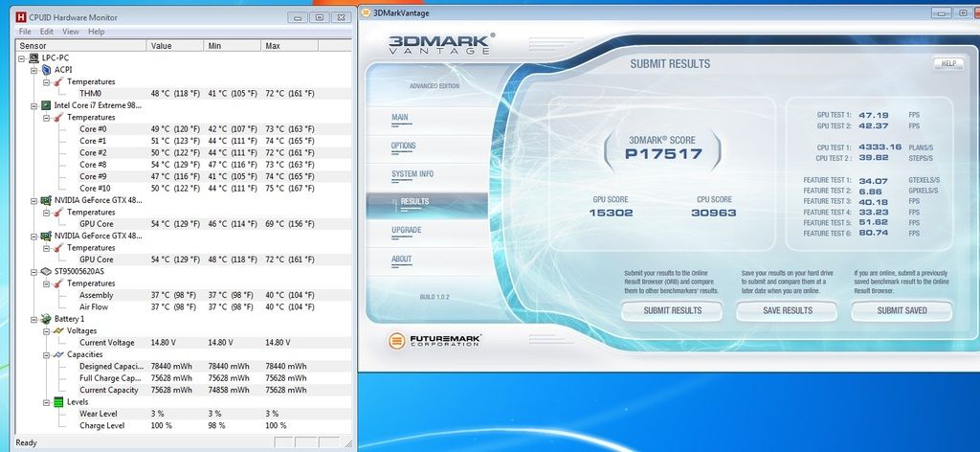Go to the OPTIONS section in 3DMark Vantage
This screenshot has height=452, width=980.
click(404, 146)
